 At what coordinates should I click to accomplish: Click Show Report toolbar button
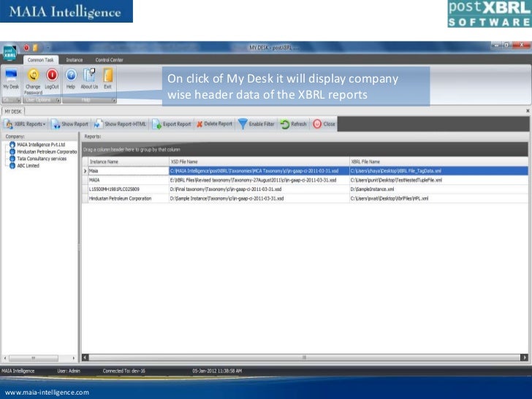coord(70,124)
